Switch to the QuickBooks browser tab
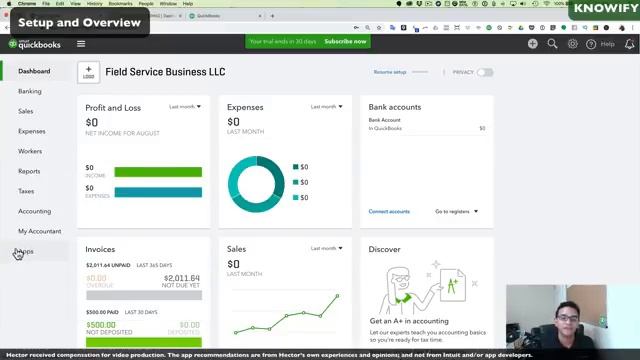Screen dimensions: 640x360 coord(225,16)
